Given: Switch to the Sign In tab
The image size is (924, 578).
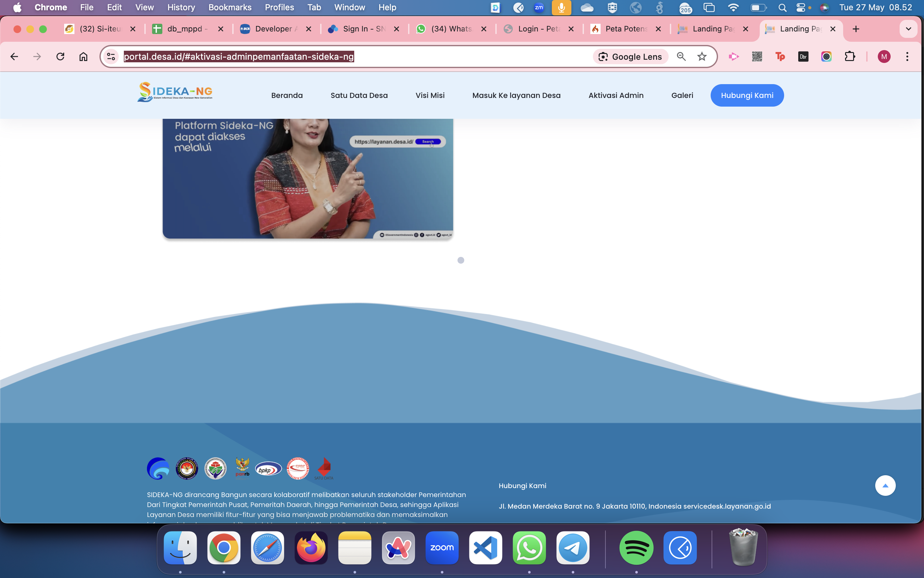Looking at the screenshot, I should pos(364,29).
